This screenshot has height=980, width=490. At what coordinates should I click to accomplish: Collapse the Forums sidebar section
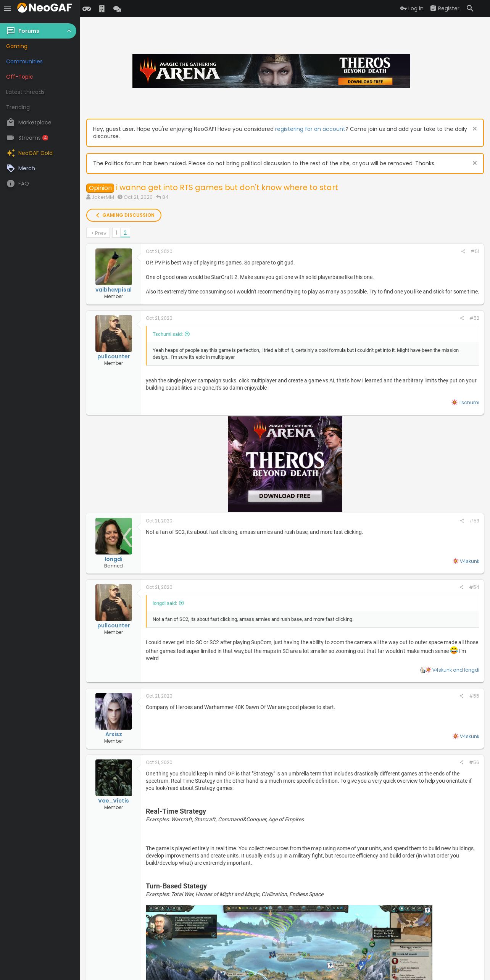coord(69,31)
